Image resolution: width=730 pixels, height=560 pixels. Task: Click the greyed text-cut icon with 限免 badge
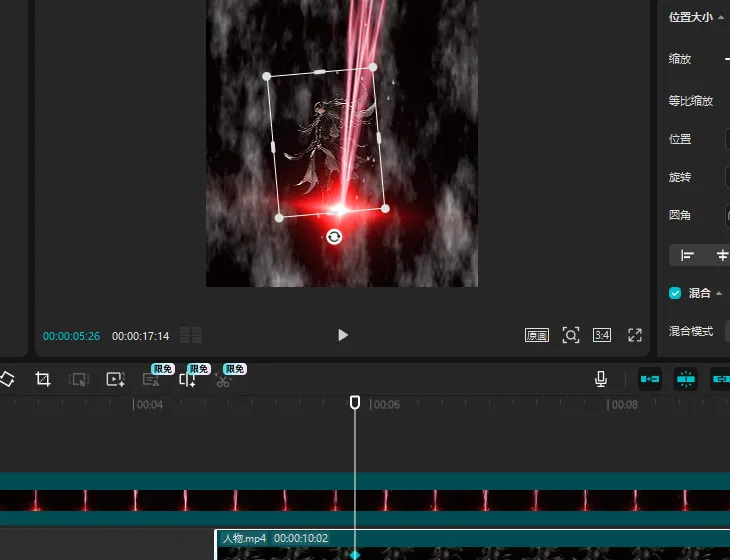[x=151, y=379]
